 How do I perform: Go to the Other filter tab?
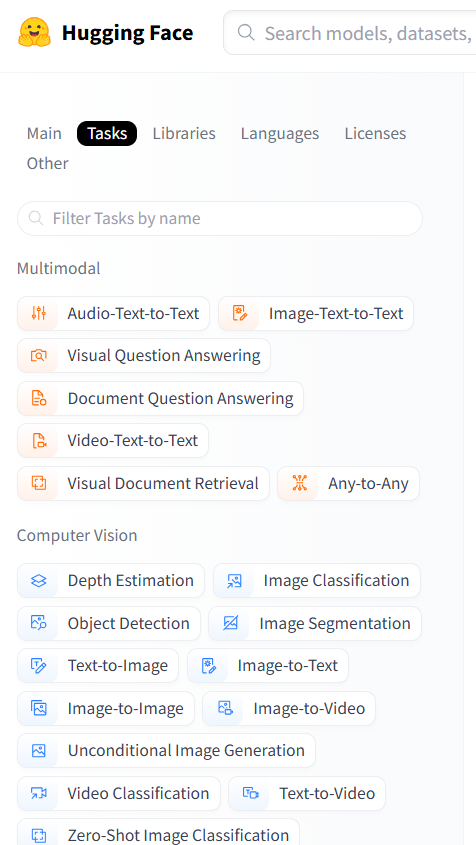[47, 163]
